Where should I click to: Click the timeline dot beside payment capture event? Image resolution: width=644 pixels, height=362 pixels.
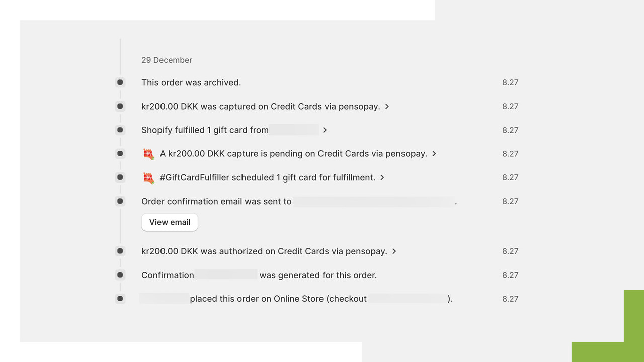click(x=120, y=106)
